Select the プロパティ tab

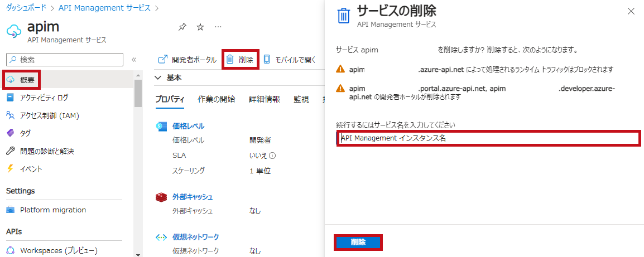click(170, 99)
